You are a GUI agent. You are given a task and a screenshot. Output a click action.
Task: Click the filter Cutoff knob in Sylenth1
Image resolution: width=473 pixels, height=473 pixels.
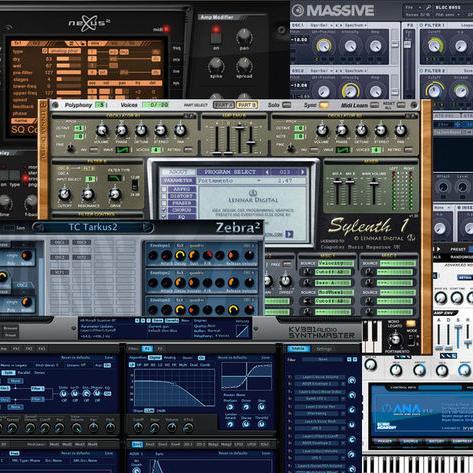point(64,194)
